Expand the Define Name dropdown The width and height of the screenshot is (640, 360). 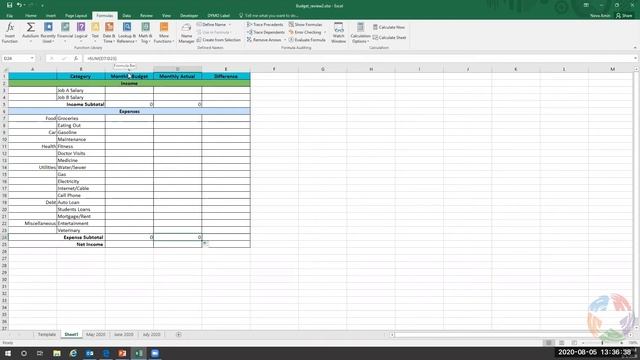pos(230,24)
